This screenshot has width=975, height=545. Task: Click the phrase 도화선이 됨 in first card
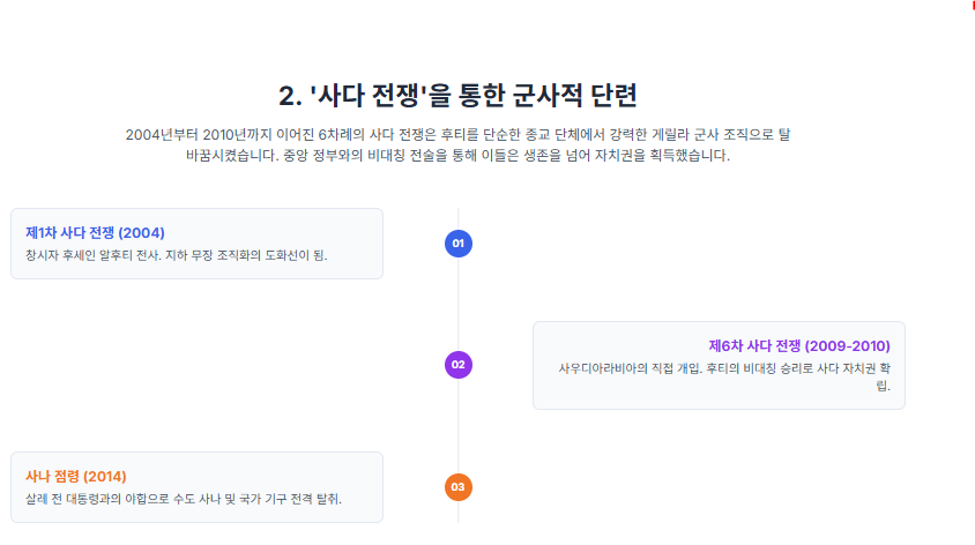(296, 256)
